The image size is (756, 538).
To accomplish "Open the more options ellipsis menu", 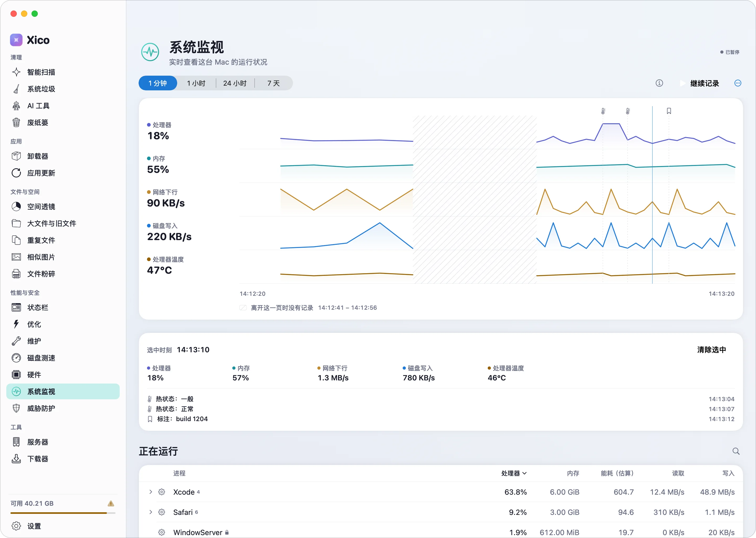I will [738, 83].
